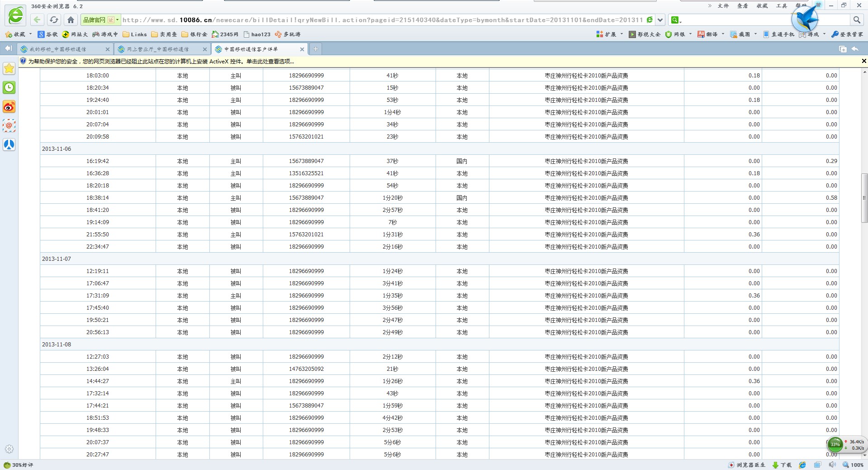The height and width of the screenshot is (470, 868).
Task: Reload the page with refresh button
Action: 54,20
